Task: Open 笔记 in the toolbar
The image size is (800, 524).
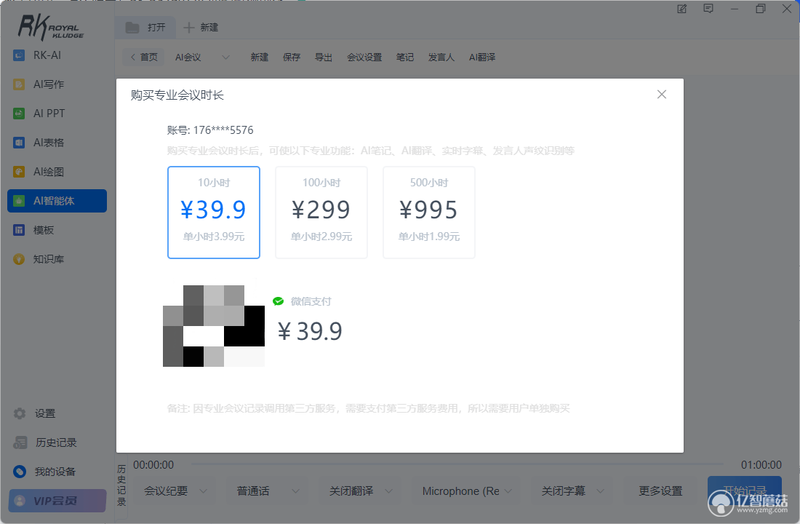Action: pyautogui.click(x=405, y=57)
